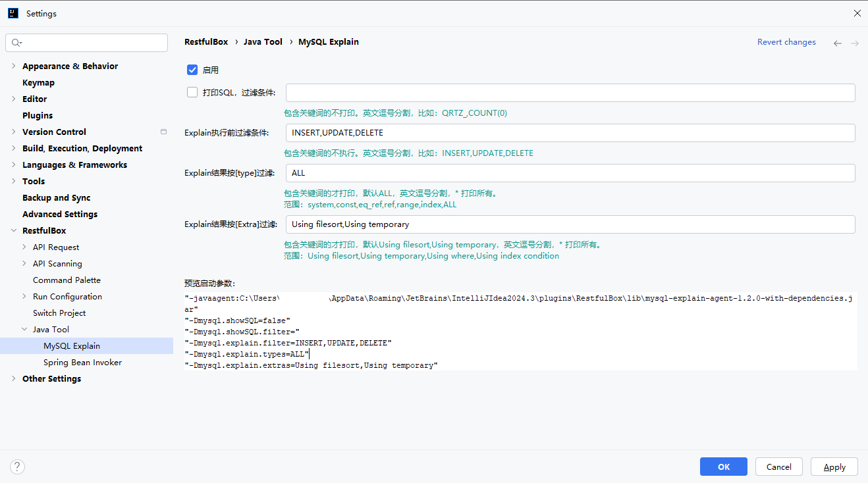The height and width of the screenshot is (483, 868).
Task: Click the hint listing Using where,Using index condition
Action: (421, 256)
